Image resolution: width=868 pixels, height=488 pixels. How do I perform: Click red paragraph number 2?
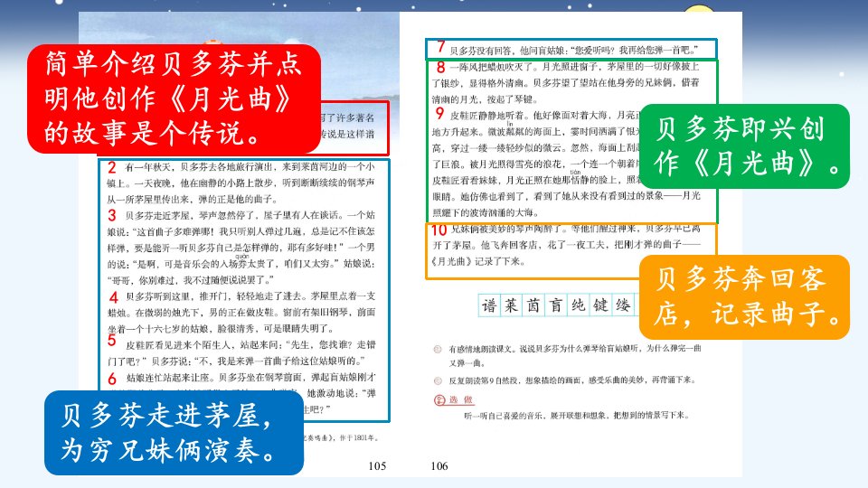tap(112, 167)
